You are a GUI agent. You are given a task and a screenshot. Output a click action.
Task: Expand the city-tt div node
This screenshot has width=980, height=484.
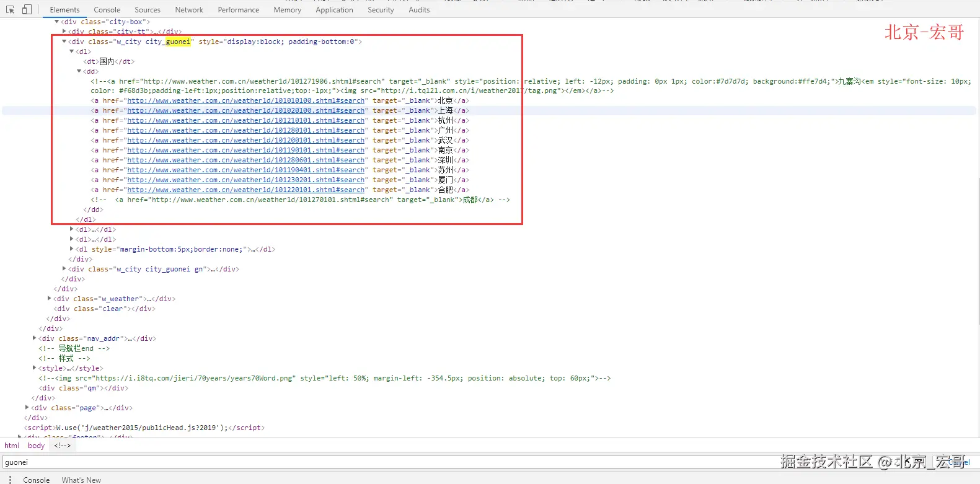(64, 32)
